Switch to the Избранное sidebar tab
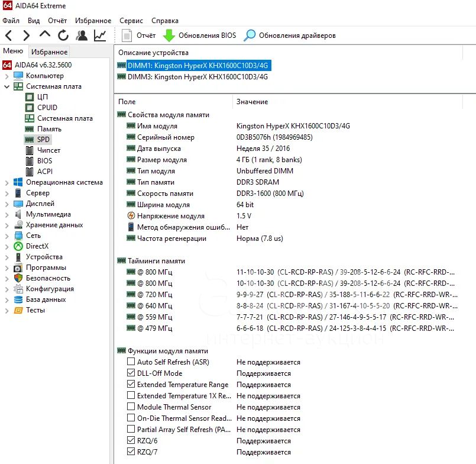Image resolution: width=476 pixels, height=464 pixels. (x=50, y=52)
